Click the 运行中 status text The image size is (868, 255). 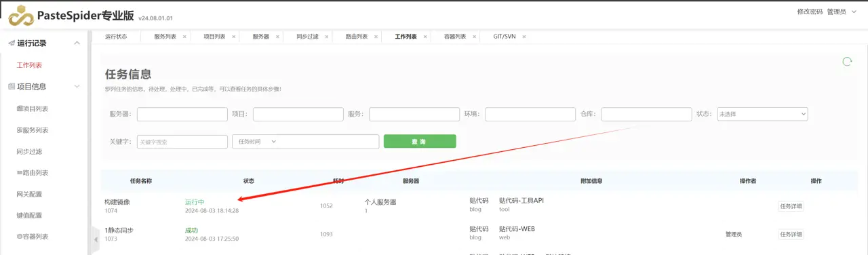(x=195, y=202)
